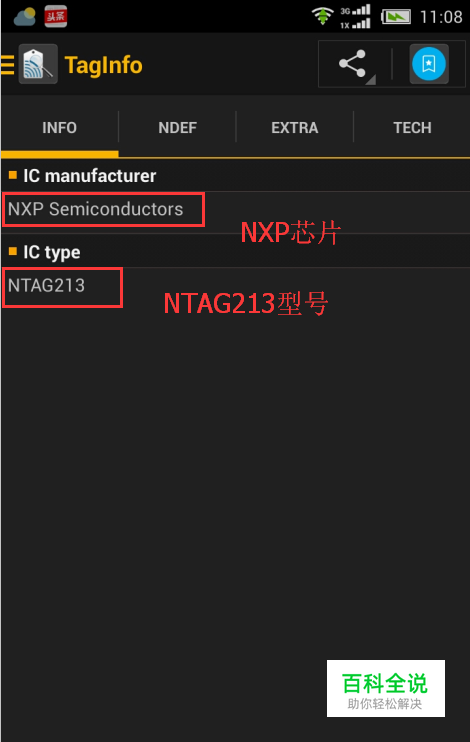The width and height of the screenshot is (470, 742).
Task: Tap the 11:08 clock in status bar
Action: 441,17
